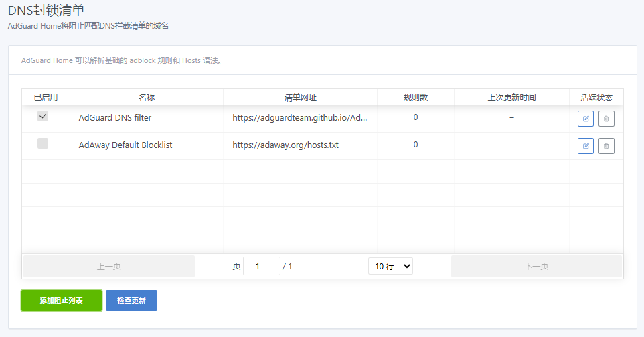The height and width of the screenshot is (337, 644).
Task: Sort table by 清单网址 column header
Action: 300,97
